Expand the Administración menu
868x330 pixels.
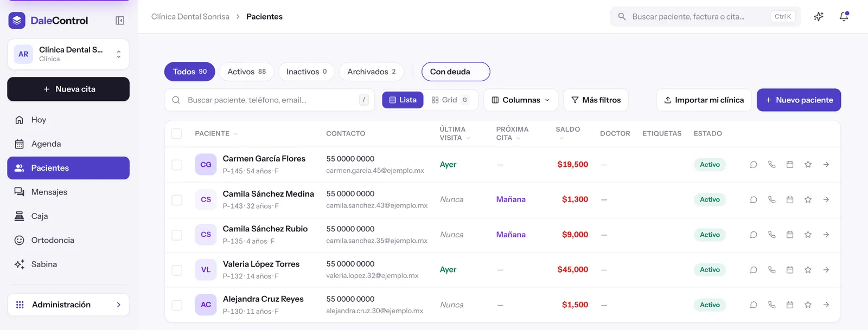pos(68,305)
